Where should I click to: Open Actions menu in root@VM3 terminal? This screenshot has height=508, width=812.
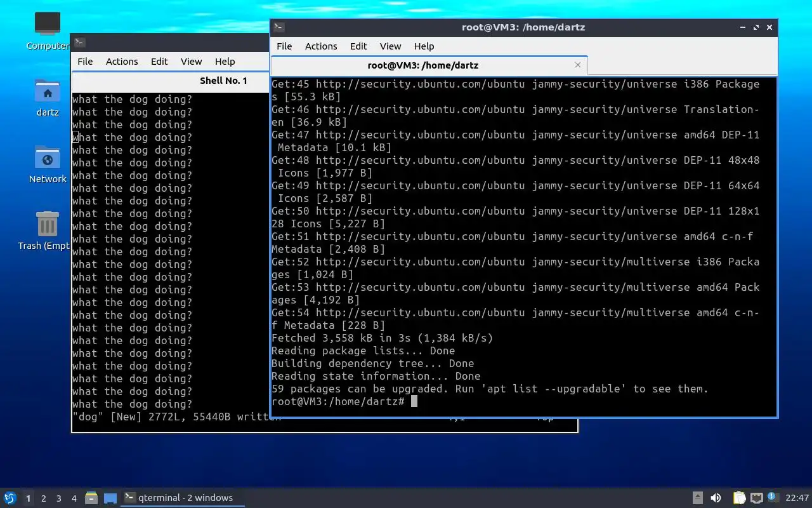click(x=321, y=46)
